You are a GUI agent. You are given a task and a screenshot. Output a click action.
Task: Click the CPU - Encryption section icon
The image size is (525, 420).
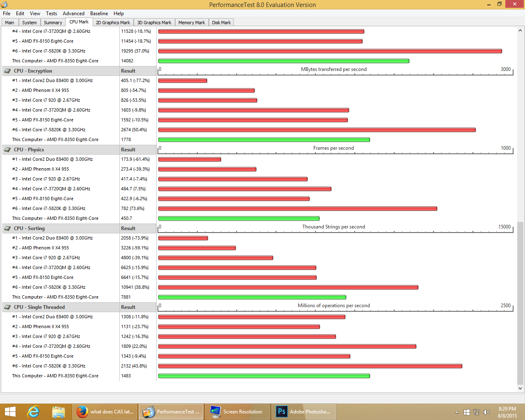pos(7,71)
